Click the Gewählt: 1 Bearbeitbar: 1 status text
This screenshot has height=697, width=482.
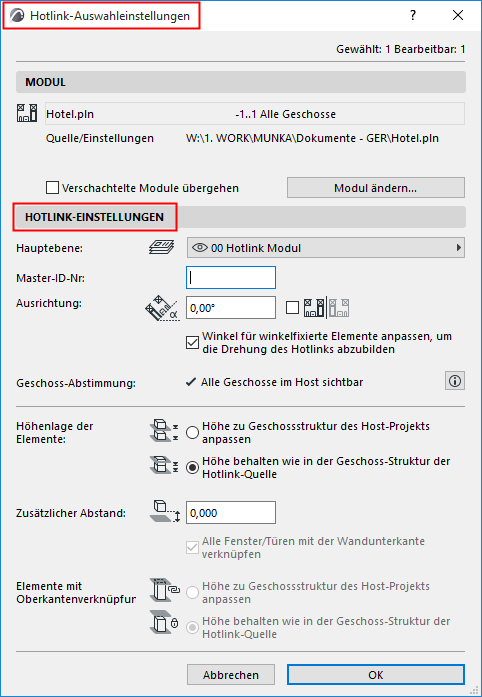pyautogui.click(x=401, y=49)
